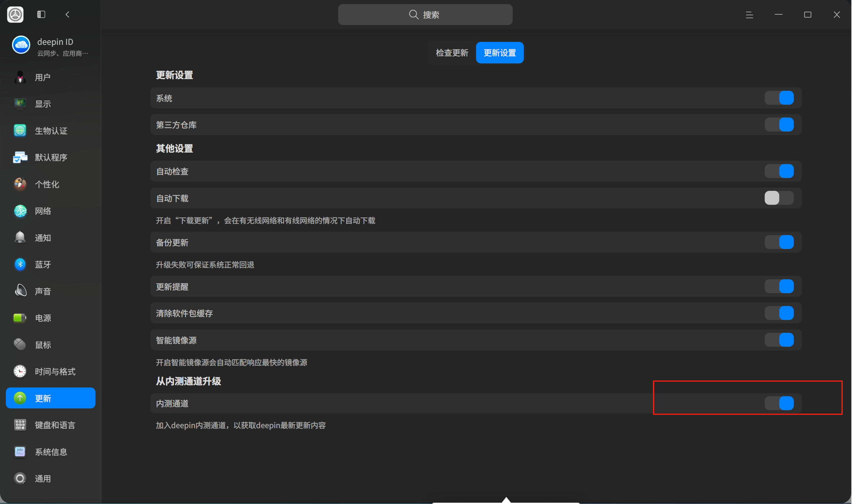Maximize the Control Center window
Screen dimensions: 852x504
coord(808,15)
